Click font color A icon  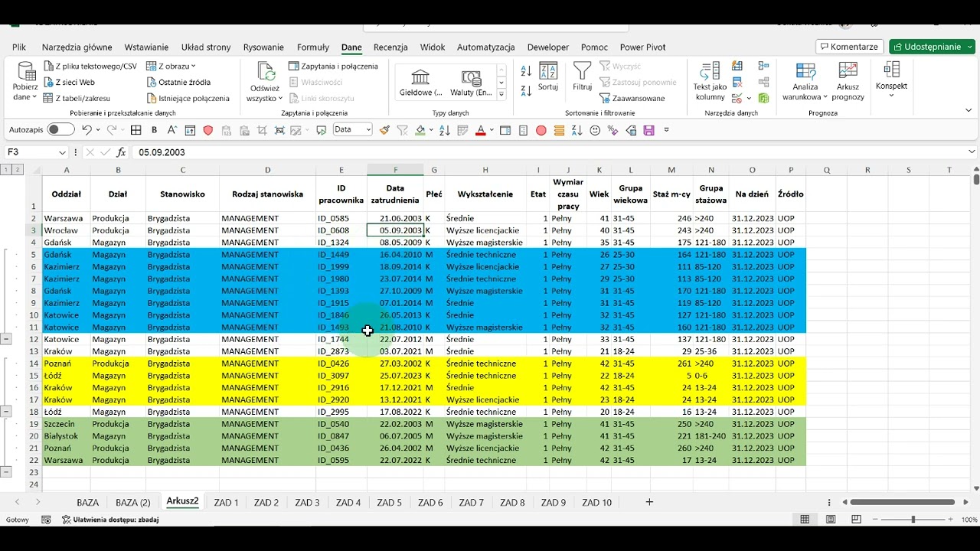click(x=480, y=130)
